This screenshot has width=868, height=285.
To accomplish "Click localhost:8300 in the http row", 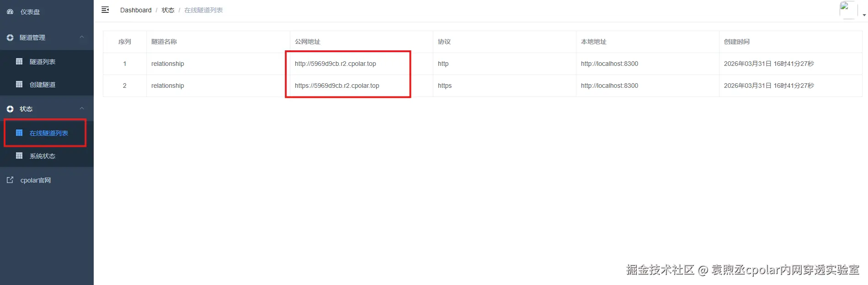I will 610,64.
